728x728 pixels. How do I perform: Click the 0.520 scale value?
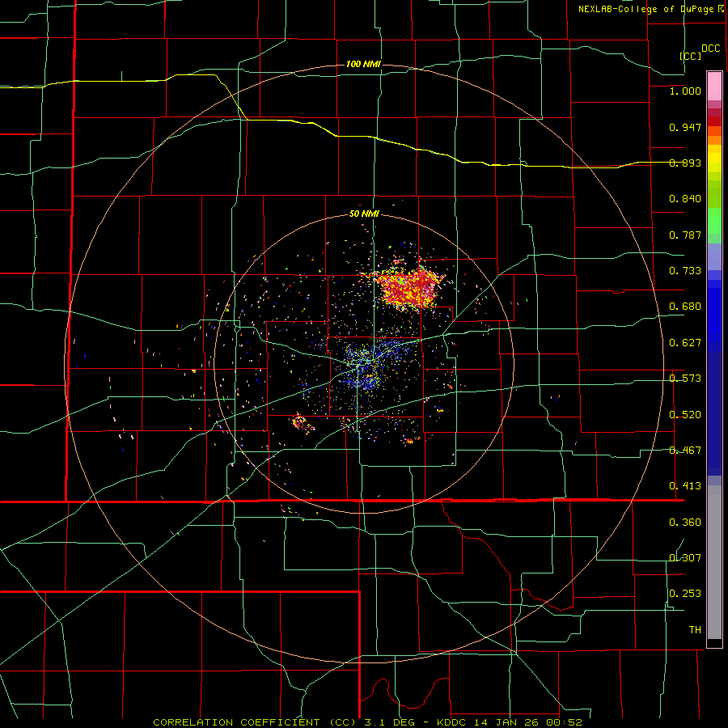(685, 415)
